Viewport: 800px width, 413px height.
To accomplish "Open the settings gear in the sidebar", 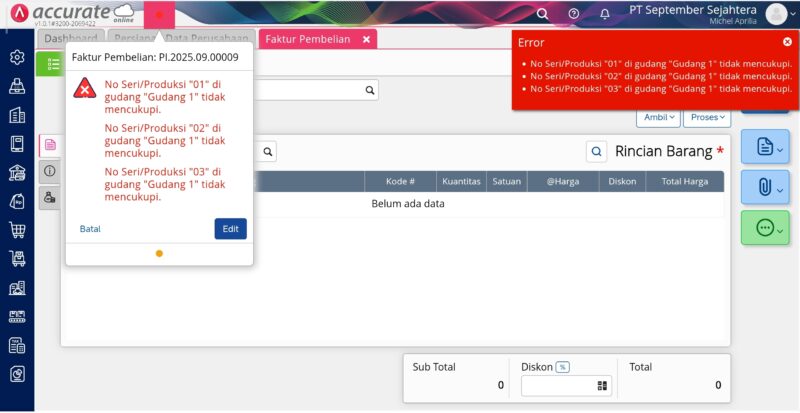I will click(x=17, y=57).
